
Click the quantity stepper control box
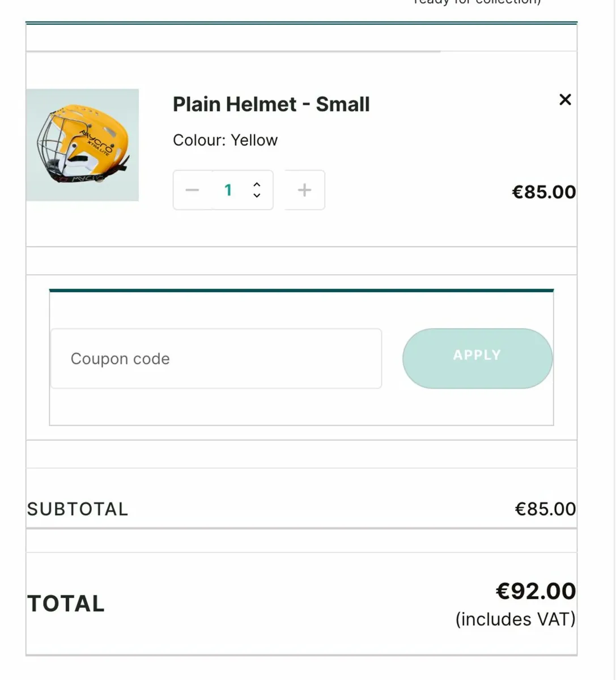coord(223,190)
